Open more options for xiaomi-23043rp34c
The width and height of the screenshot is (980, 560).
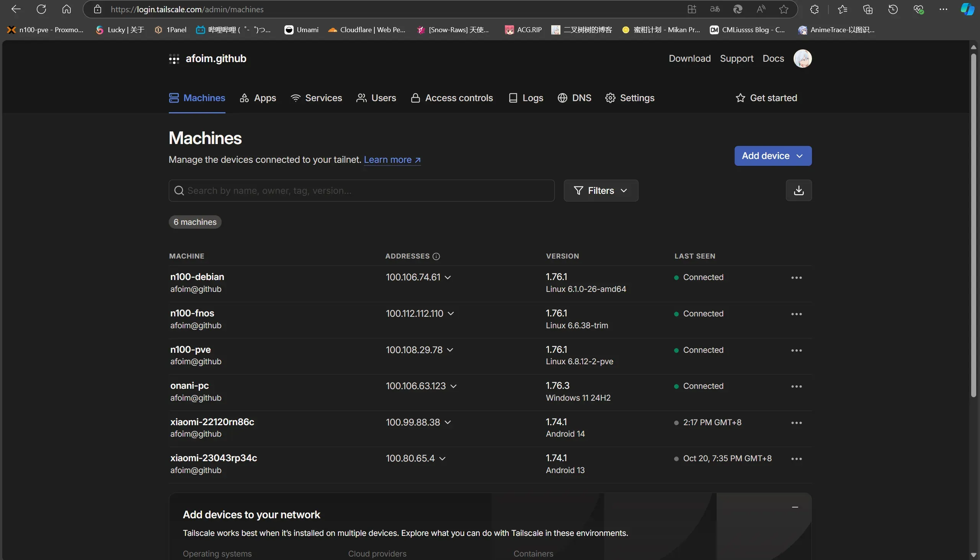(796, 459)
